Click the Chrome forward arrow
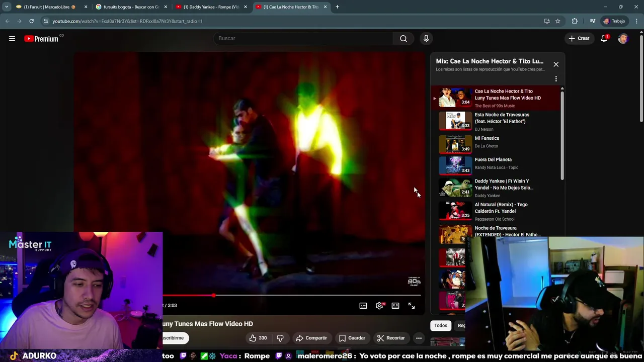The height and width of the screenshot is (362, 644). click(19, 21)
